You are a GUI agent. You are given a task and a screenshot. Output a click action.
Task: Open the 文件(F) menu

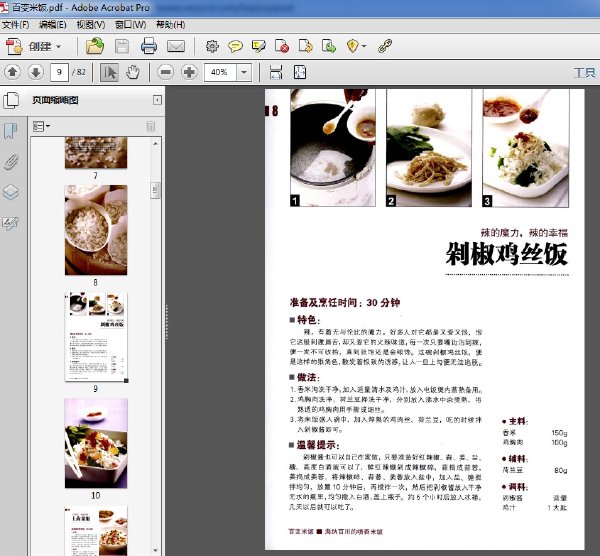click(16, 25)
